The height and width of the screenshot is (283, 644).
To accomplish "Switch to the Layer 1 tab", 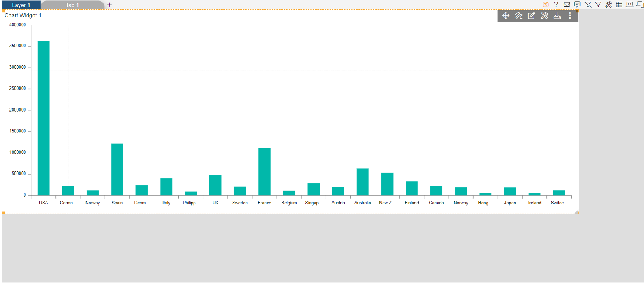I will coord(21,5).
